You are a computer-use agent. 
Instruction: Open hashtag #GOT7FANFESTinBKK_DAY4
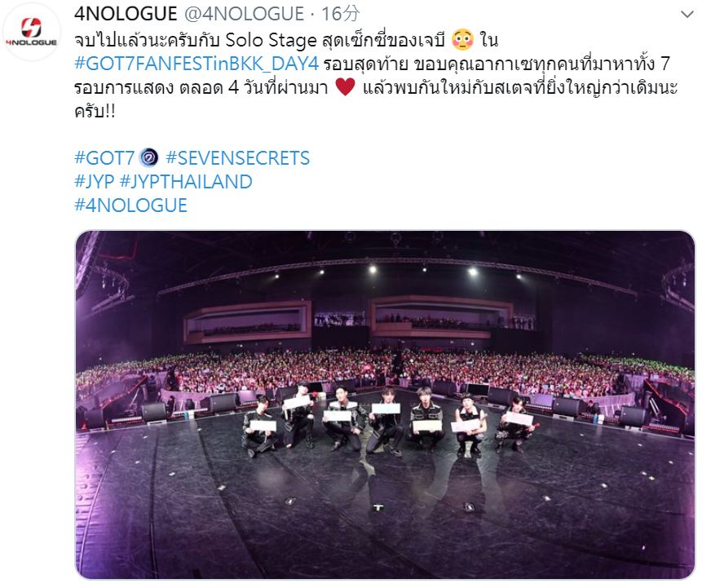coord(197,64)
